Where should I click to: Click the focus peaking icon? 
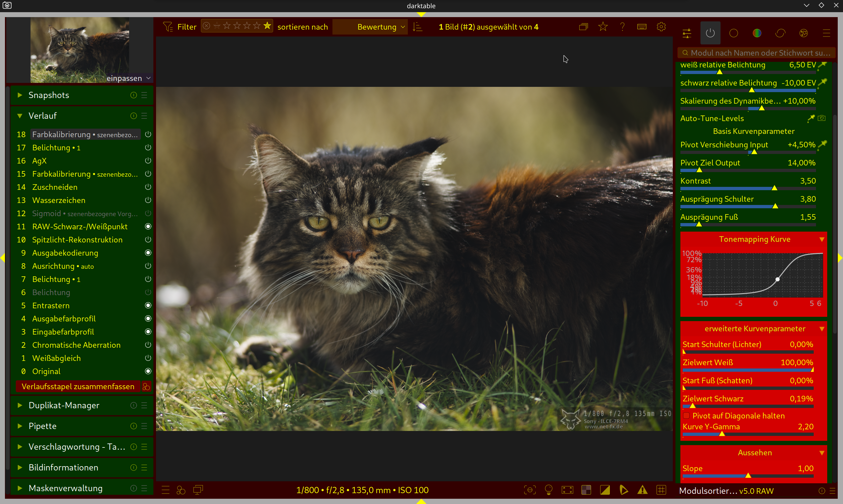(530, 490)
